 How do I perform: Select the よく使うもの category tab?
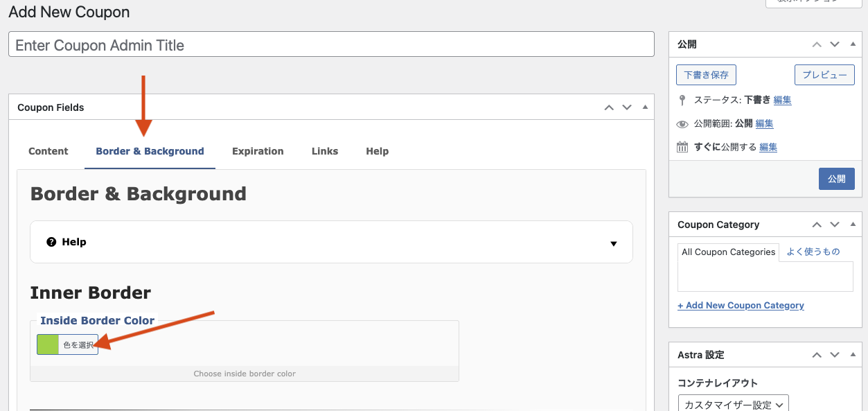click(813, 252)
